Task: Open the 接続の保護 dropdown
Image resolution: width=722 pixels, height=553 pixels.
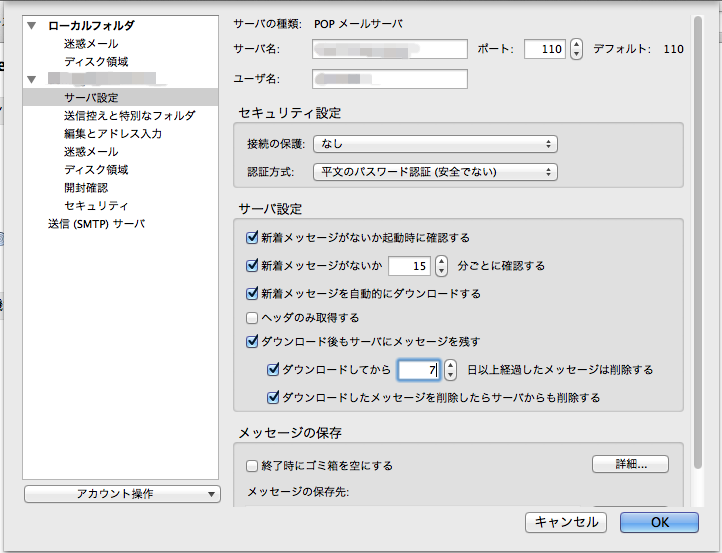Action: pyautogui.click(x=435, y=145)
